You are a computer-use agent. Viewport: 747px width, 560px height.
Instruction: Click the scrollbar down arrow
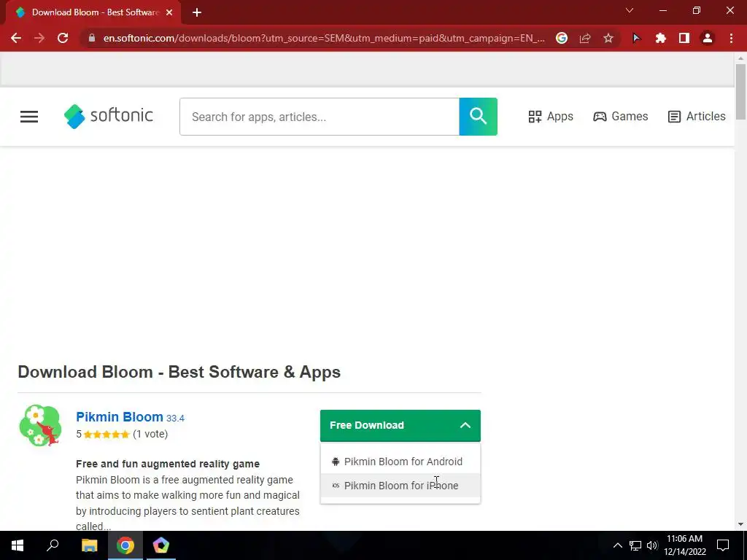click(740, 524)
